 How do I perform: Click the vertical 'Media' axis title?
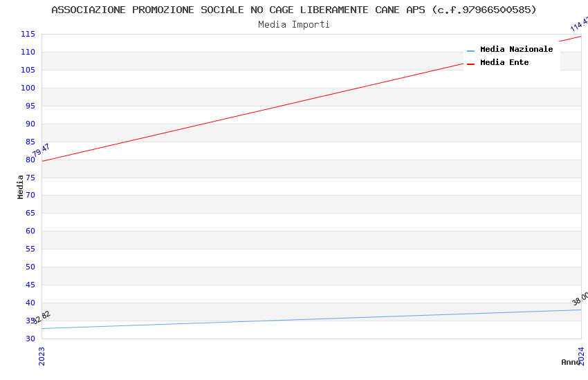[20, 187]
